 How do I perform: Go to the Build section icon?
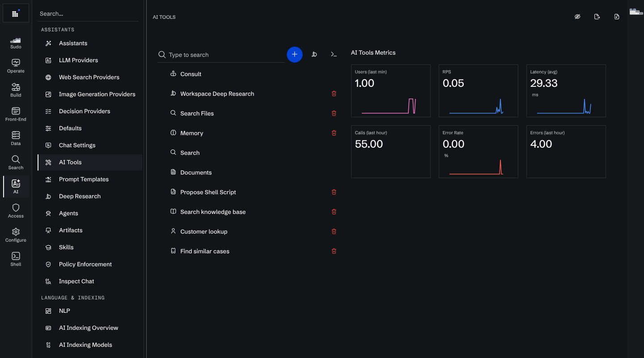[16, 90]
